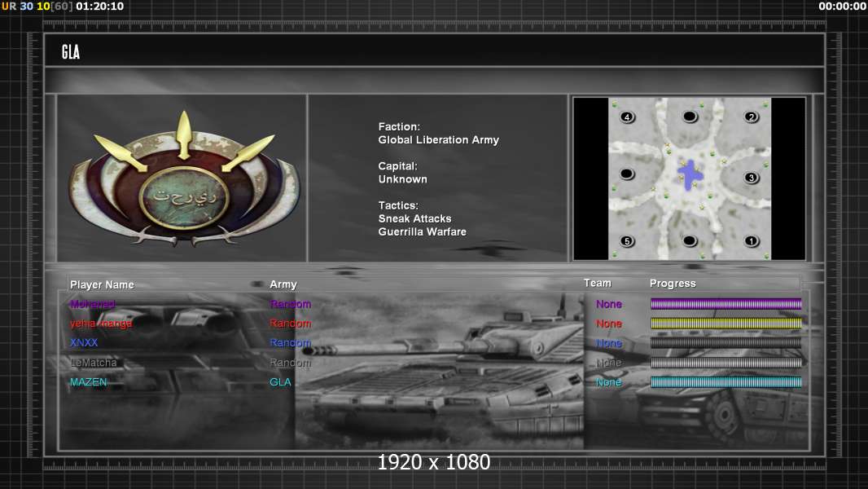Select start position 3 on the map
This screenshot has width=868, height=489.
coord(752,178)
